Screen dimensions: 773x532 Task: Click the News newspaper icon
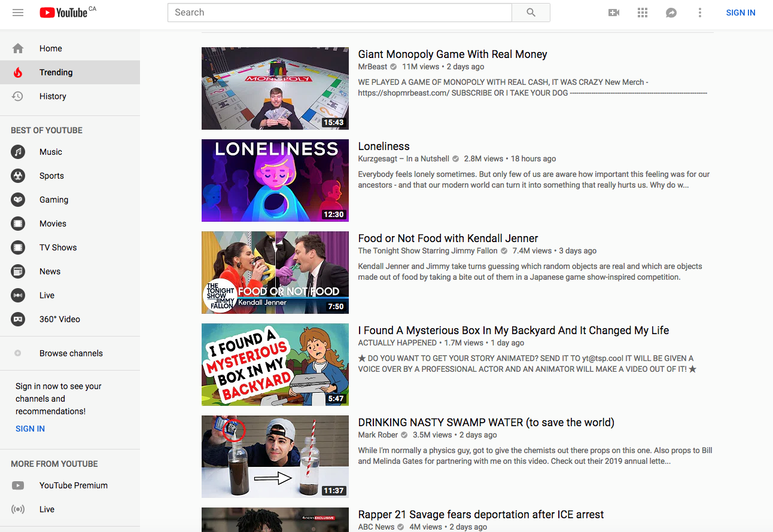click(18, 271)
